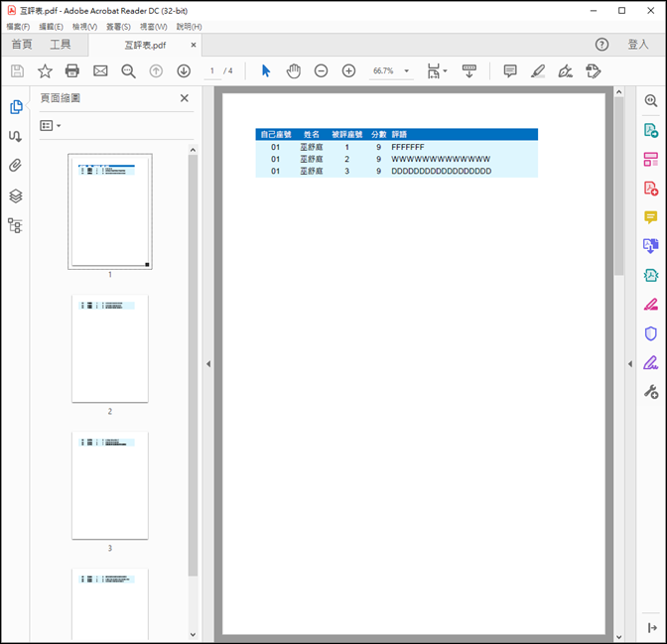Open the 檔案(F) menu
The image size is (667, 644).
pos(18,27)
